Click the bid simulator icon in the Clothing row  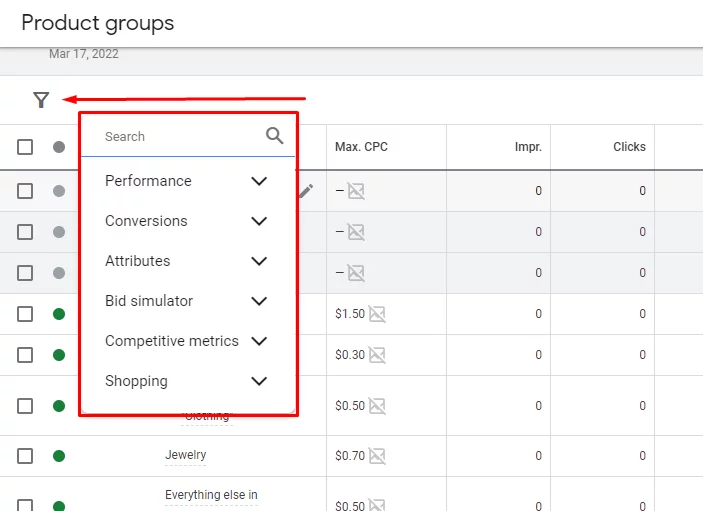(x=377, y=406)
